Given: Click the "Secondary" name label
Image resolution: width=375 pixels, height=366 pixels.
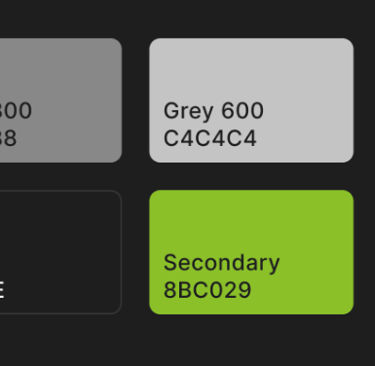Looking at the screenshot, I should (x=222, y=263).
